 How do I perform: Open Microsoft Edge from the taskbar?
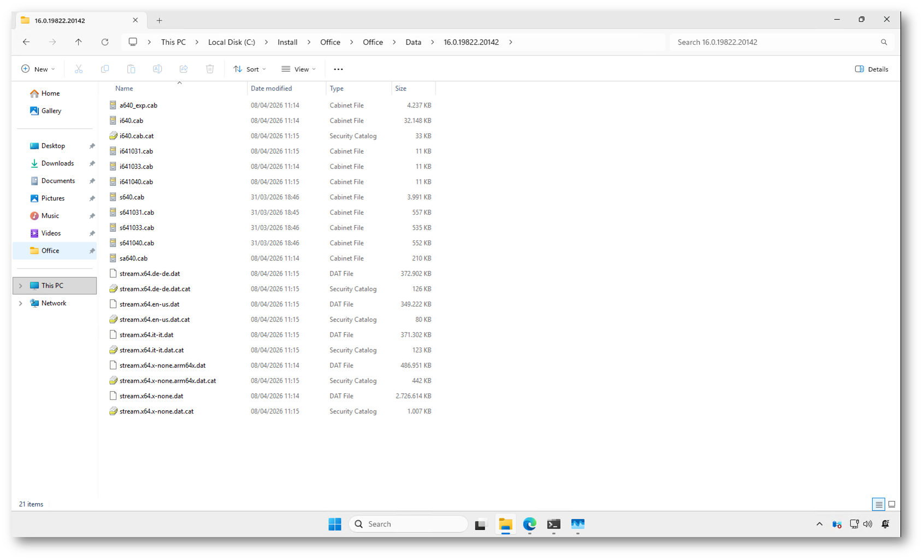tap(529, 524)
